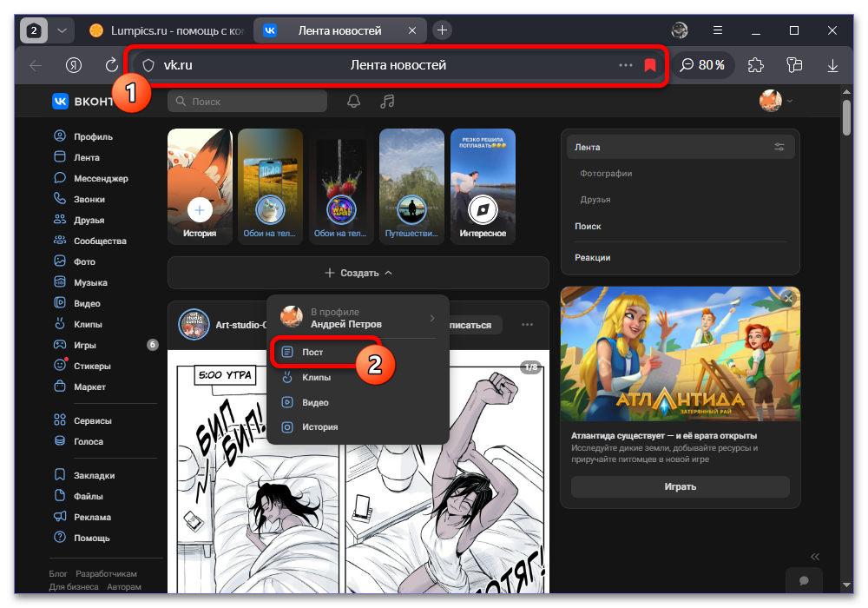
Task: Open the music player note icon
Action: tap(387, 102)
